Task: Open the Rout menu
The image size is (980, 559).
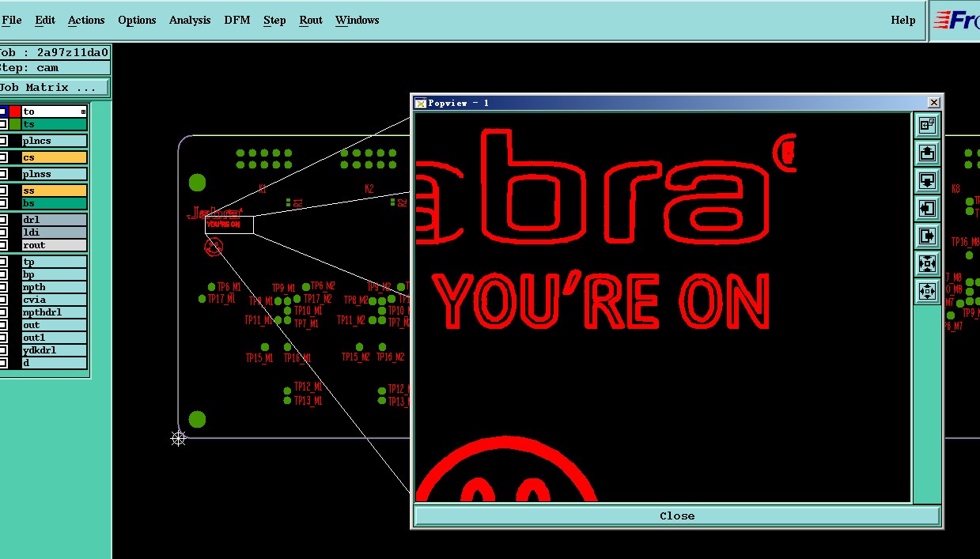Action: [x=311, y=20]
